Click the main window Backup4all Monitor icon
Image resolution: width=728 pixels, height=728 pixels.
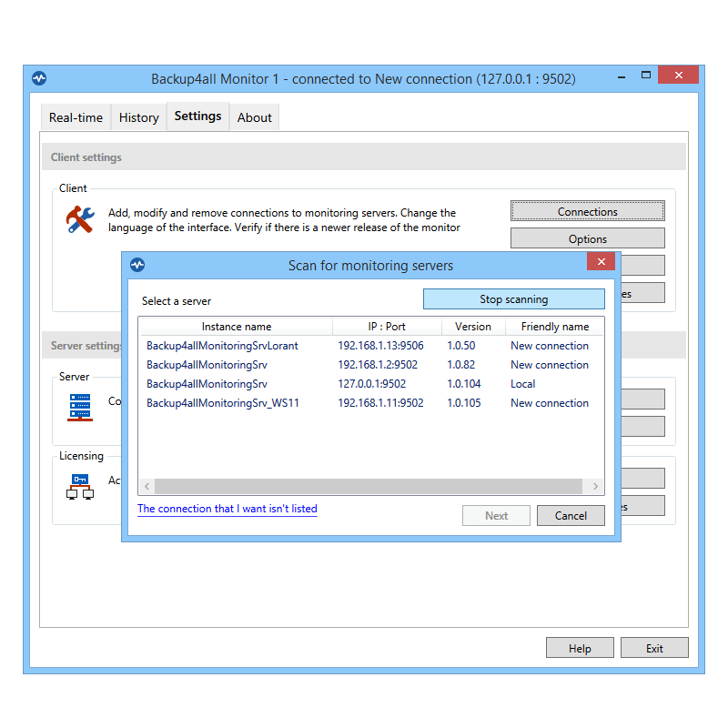point(39,79)
